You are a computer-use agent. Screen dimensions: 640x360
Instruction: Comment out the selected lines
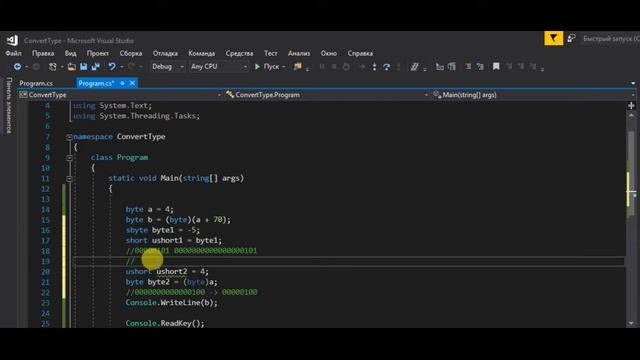coord(468,67)
